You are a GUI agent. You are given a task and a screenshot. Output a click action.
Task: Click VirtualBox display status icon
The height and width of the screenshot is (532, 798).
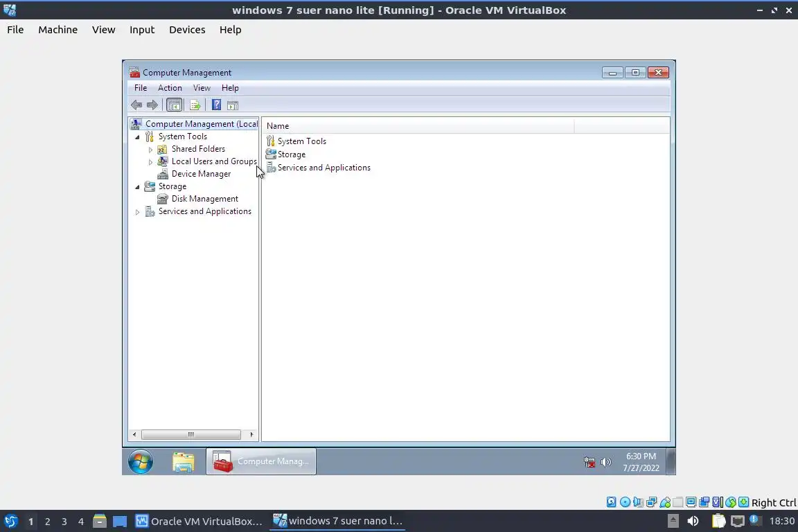(x=691, y=502)
